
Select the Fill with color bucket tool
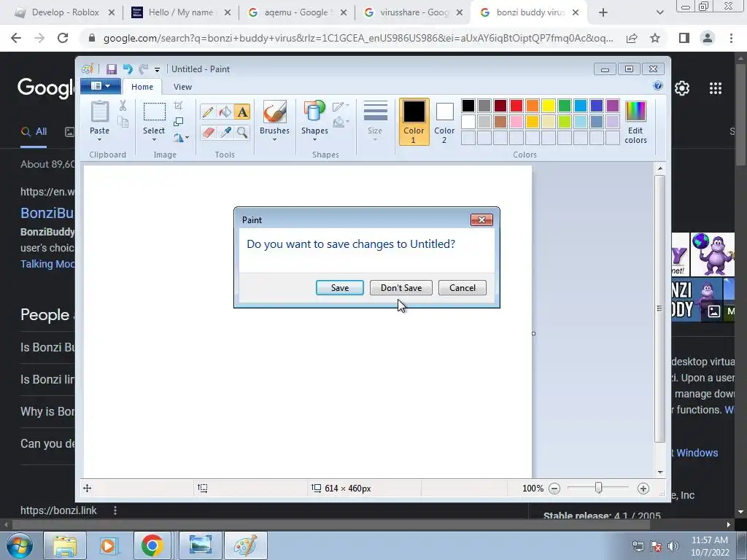[225, 112]
